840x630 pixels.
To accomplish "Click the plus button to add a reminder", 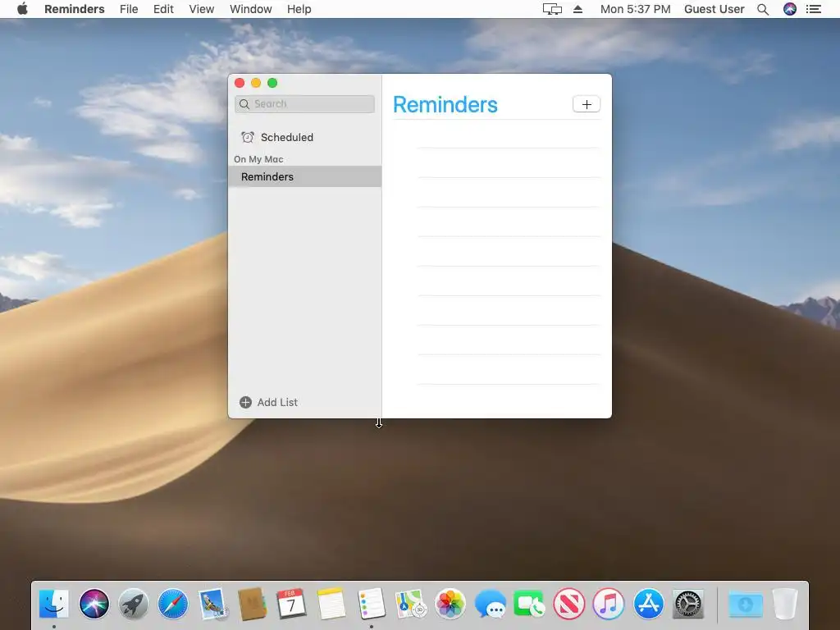I will tap(586, 104).
